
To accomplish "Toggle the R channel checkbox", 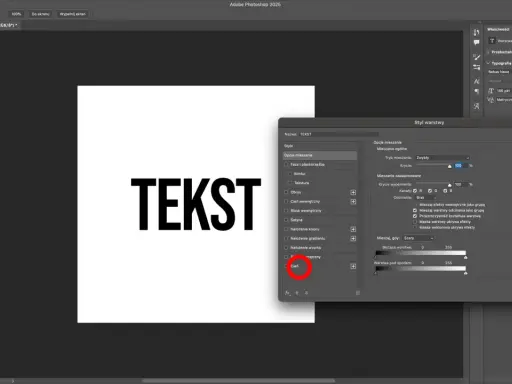I will pyautogui.click(x=415, y=191).
